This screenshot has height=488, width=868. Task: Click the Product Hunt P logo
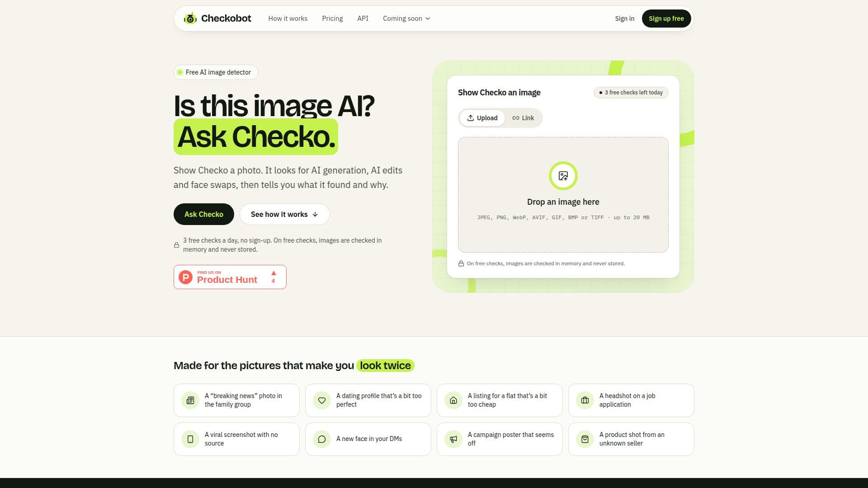(185, 277)
